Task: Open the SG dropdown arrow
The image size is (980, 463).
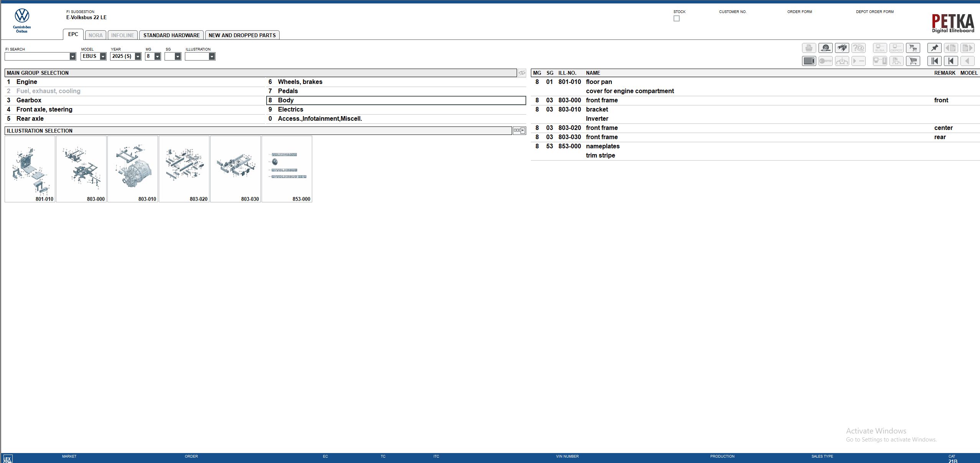Action: 178,56
